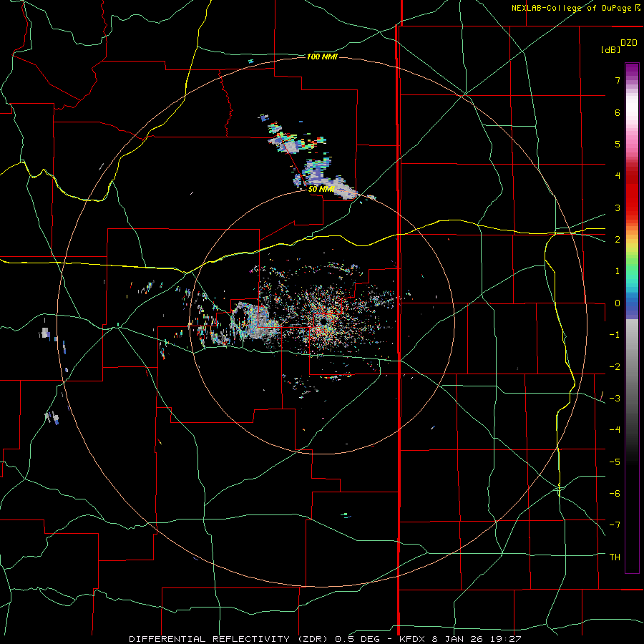Click the KFDX radar site center dot

coord(323,321)
